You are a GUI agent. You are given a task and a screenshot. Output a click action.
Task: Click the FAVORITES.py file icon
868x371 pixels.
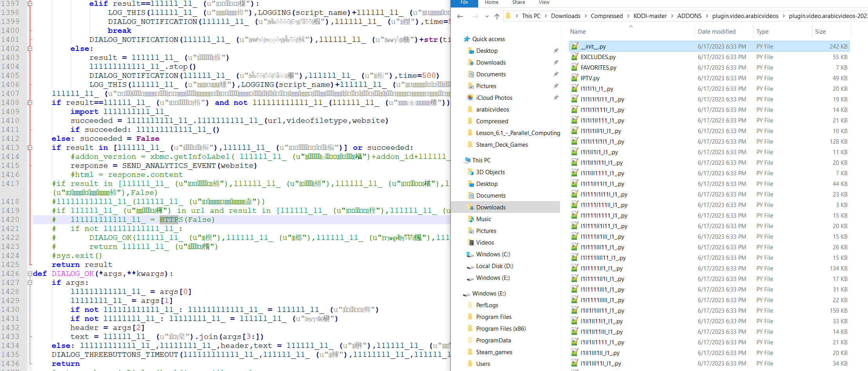[x=574, y=67]
